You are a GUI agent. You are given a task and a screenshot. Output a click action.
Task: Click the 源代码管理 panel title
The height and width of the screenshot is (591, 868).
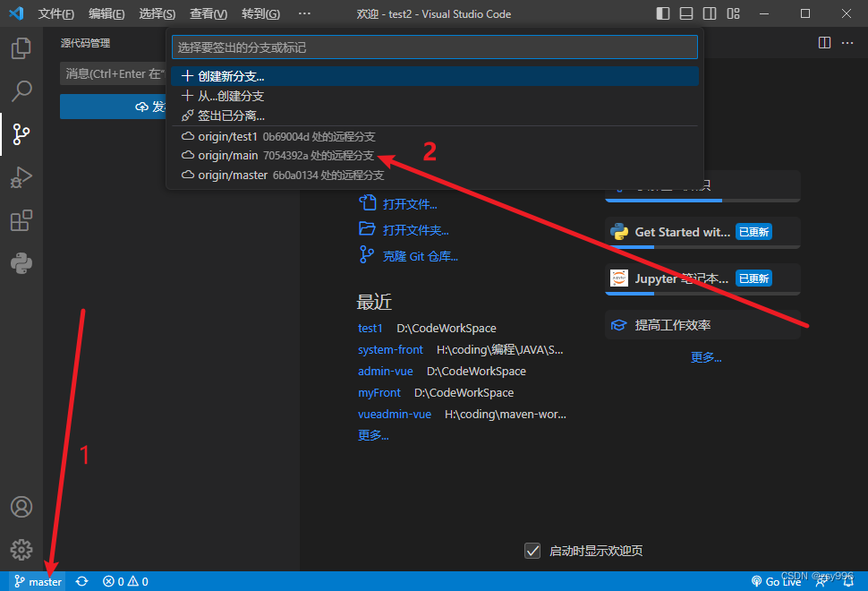pyautogui.click(x=85, y=43)
